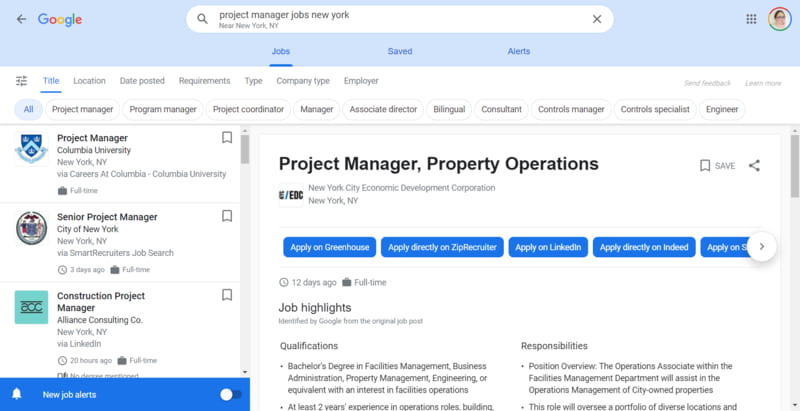Switch to the Saved tab
Image resolution: width=800 pixels, height=411 pixels.
pyautogui.click(x=400, y=52)
